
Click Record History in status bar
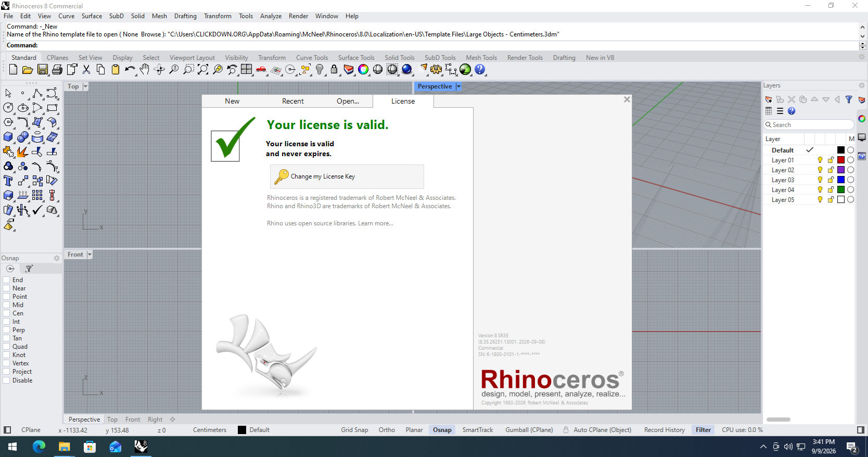pos(665,430)
